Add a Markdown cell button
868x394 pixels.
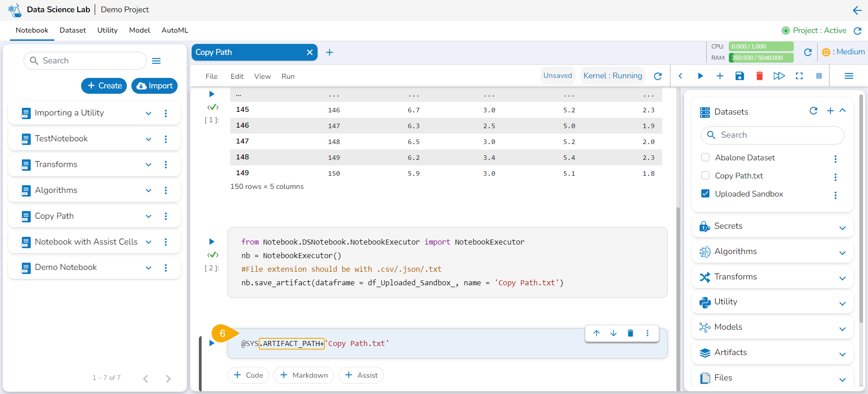304,375
